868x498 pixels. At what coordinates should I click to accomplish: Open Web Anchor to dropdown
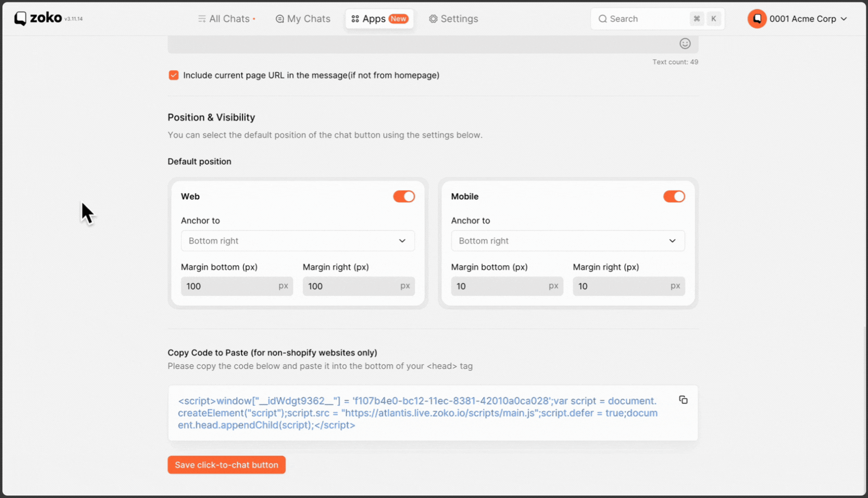coord(298,241)
